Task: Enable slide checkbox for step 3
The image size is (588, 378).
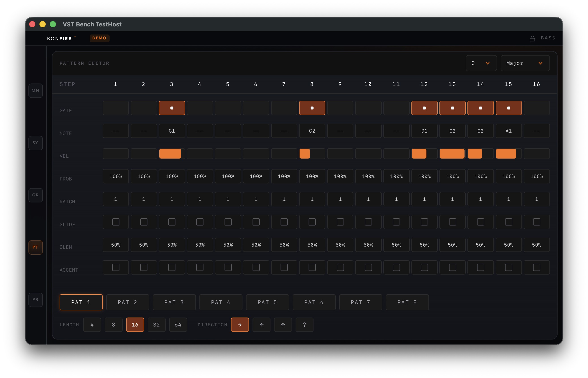Action: [x=172, y=222]
